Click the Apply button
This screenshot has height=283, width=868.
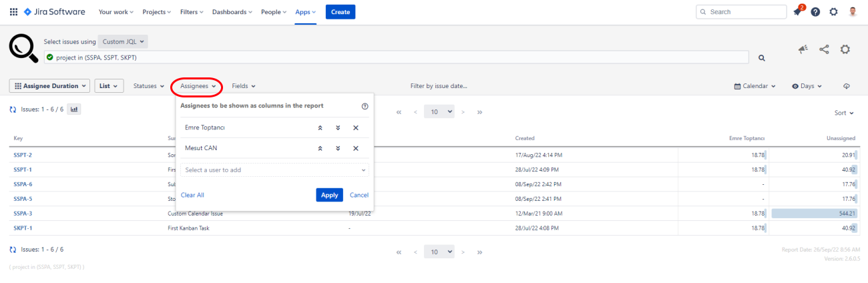[x=329, y=195]
